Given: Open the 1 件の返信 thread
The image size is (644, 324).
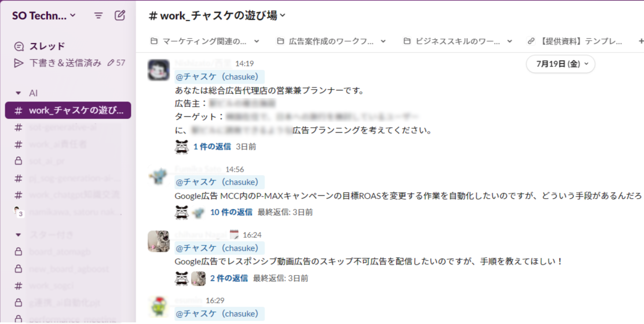Looking at the screenshot, I should click(x=212, y=147).
